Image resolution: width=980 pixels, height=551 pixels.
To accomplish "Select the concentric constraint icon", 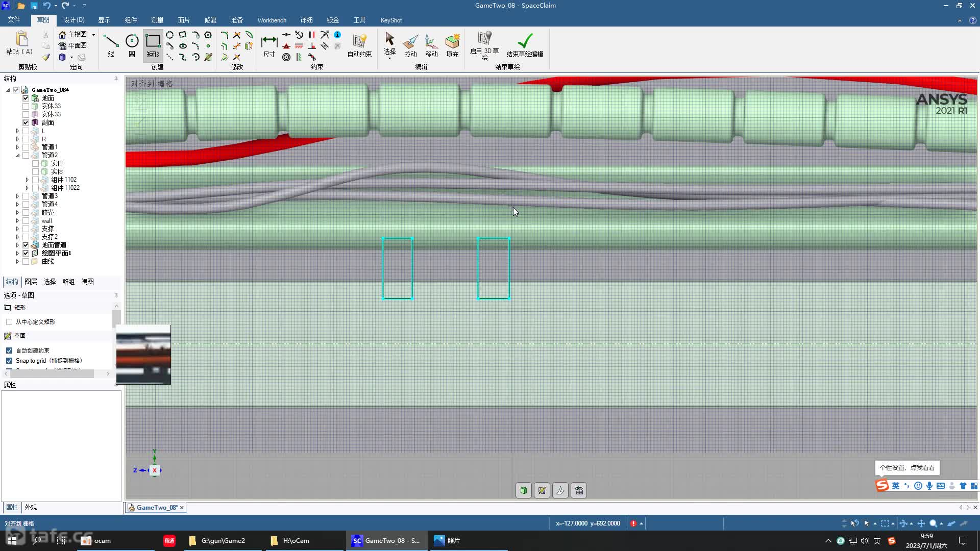I will pos(286,57).
